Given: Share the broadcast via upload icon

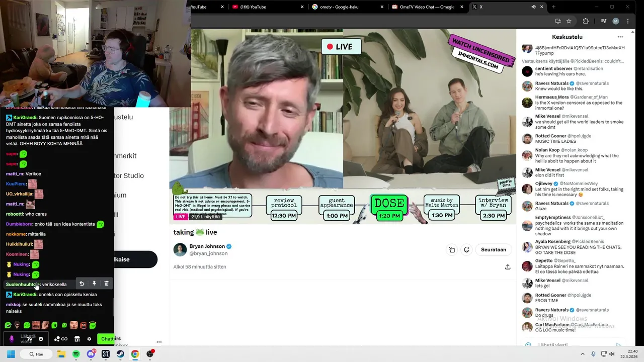Looking at the screenshot, I should coord(508,267).
